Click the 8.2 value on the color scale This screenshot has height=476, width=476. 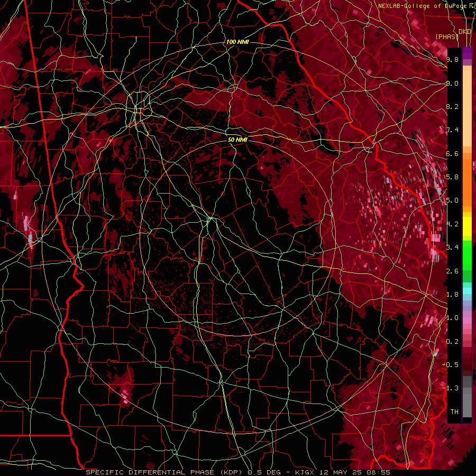(x=452, y=106)
